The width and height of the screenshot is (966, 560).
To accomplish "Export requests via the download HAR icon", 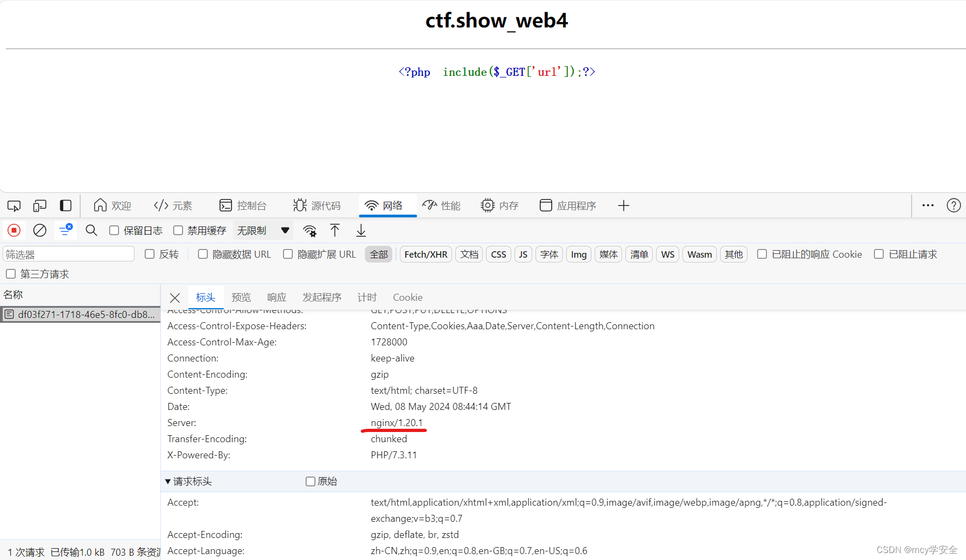I will click(361, 230).
